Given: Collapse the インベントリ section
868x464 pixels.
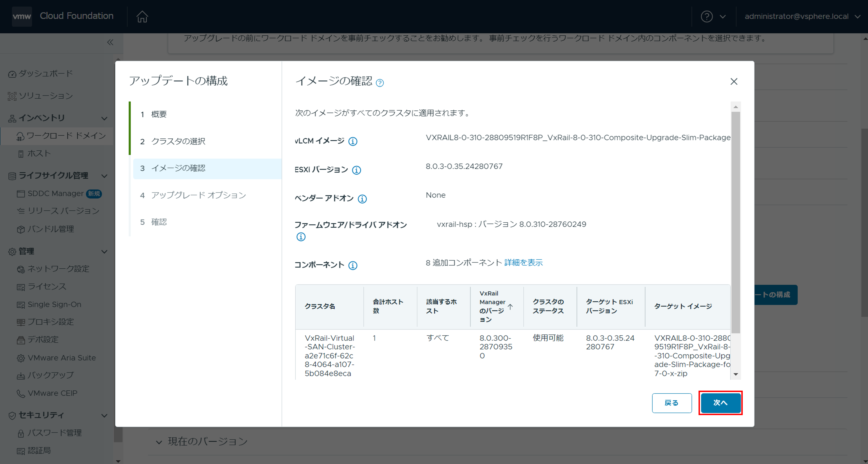Looking at the screenshot, I should click(x=105, y=118).
